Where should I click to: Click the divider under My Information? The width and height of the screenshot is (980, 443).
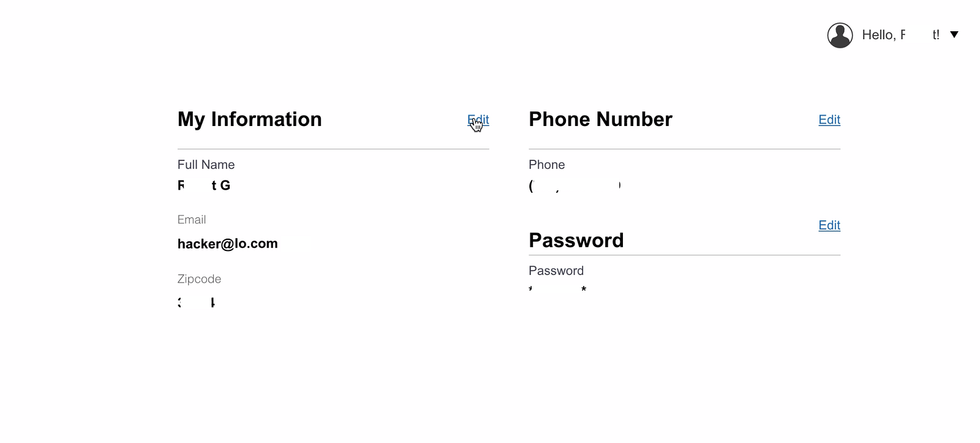(333, 149)
